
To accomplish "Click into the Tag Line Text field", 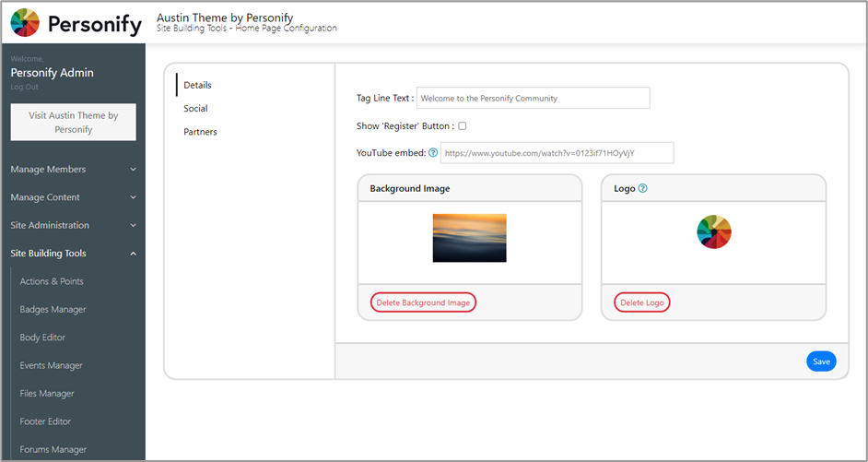I will point(533,98).
